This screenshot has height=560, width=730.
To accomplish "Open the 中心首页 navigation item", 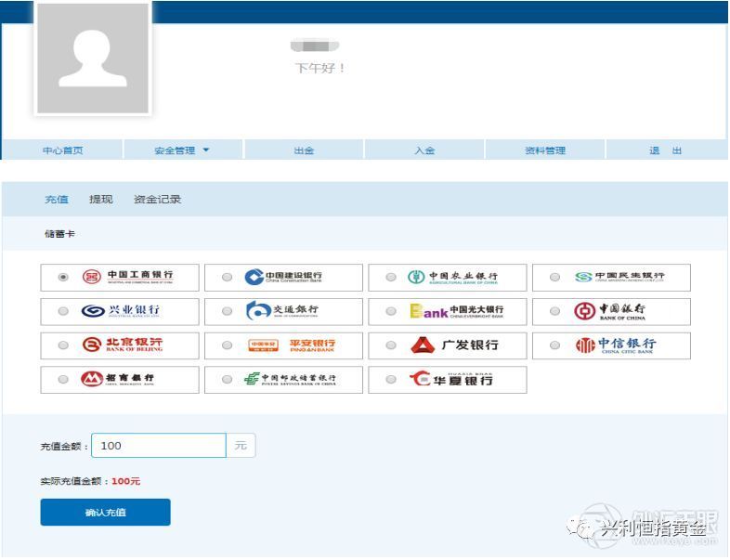I will [62, 150].
